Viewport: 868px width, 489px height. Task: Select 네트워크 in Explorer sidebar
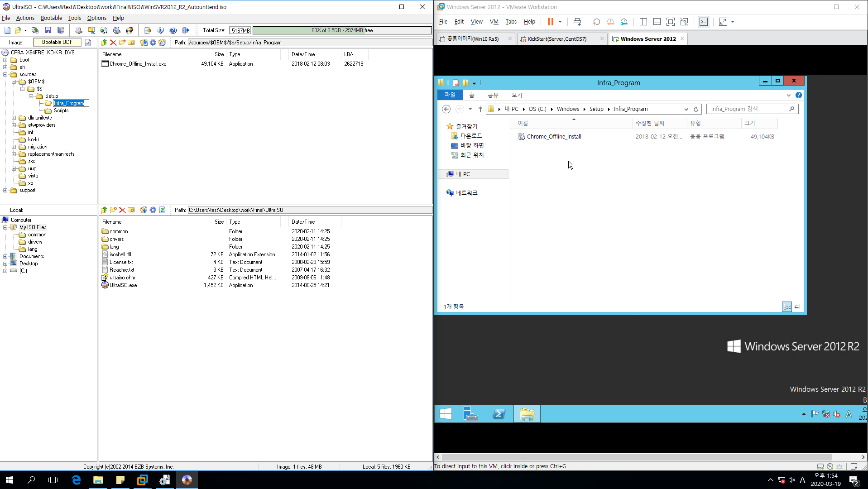pos(466,193)
